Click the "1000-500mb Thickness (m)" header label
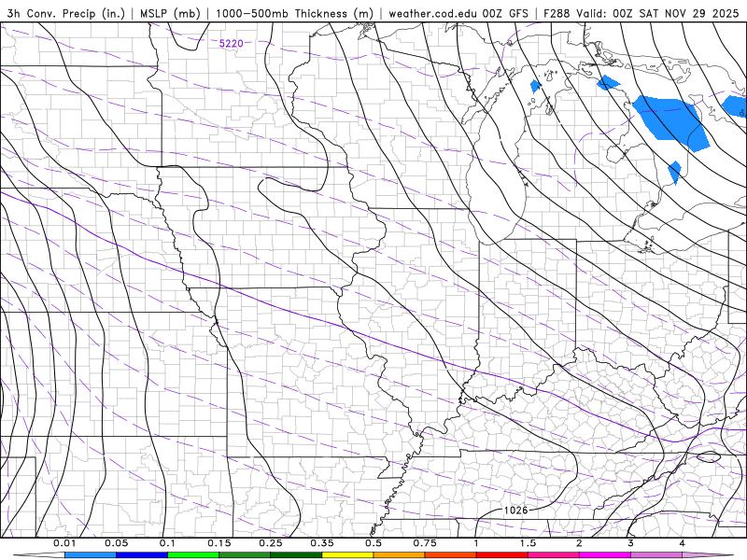The width and height of the screenshot is (747, 560). pyautogui.click(x=294, y=13)
